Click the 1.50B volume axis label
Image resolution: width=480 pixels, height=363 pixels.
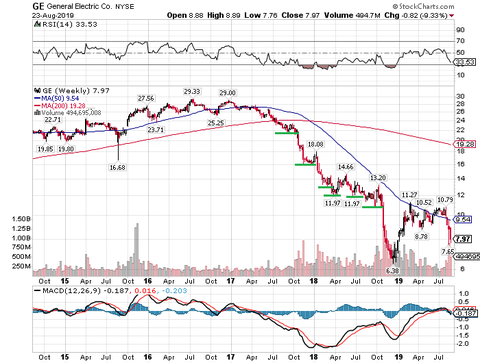tap(21, 219)
